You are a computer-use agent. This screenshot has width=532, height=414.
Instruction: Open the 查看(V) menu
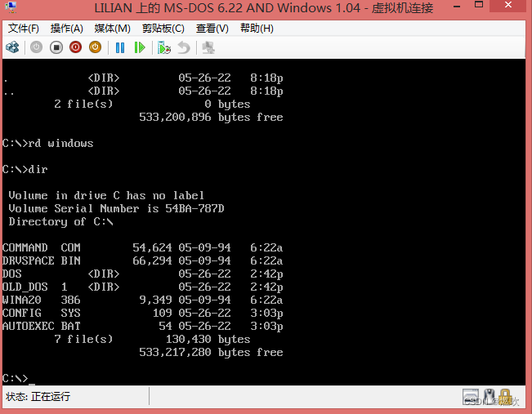(212, 29)
